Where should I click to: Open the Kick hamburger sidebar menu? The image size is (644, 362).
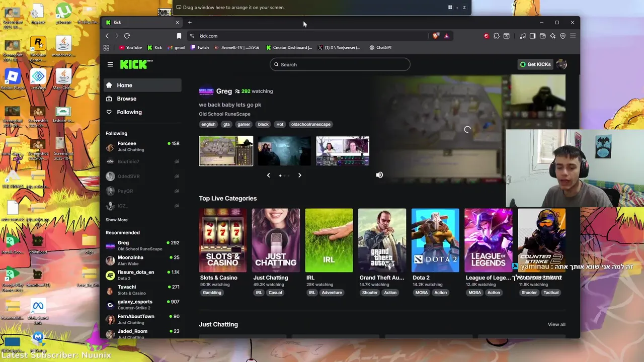110,64
